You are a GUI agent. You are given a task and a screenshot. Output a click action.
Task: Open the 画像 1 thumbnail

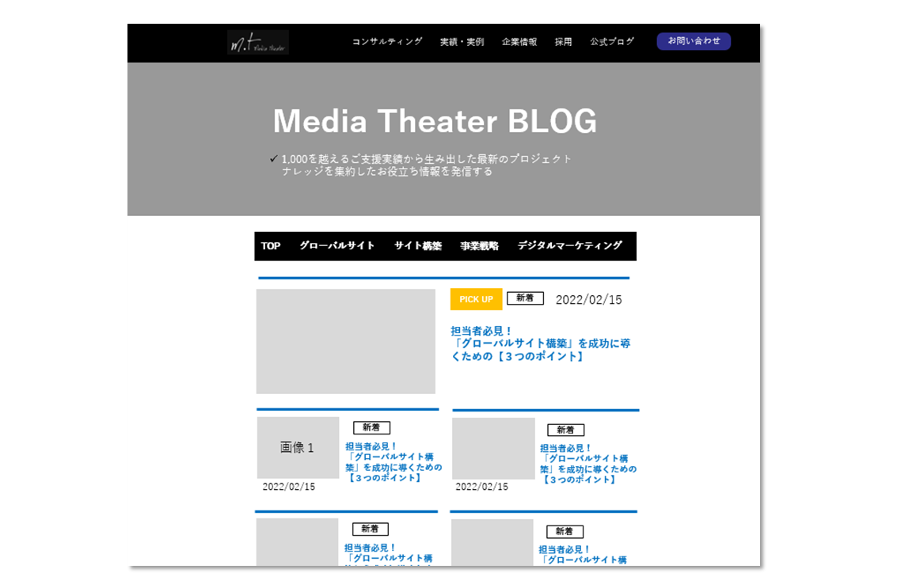298,448
